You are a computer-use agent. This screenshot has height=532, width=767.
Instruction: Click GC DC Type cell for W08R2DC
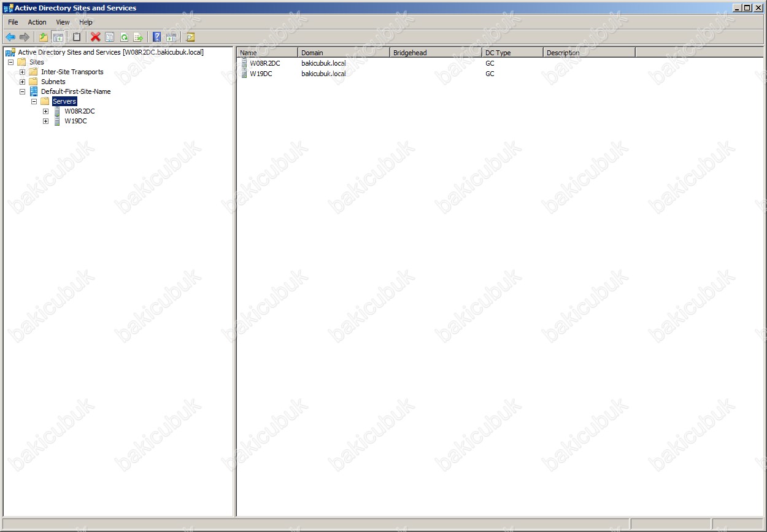point(490,63)
